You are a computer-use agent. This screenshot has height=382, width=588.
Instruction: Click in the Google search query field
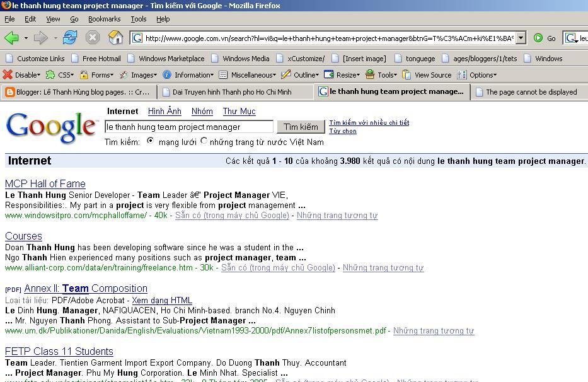coord(189,127)
